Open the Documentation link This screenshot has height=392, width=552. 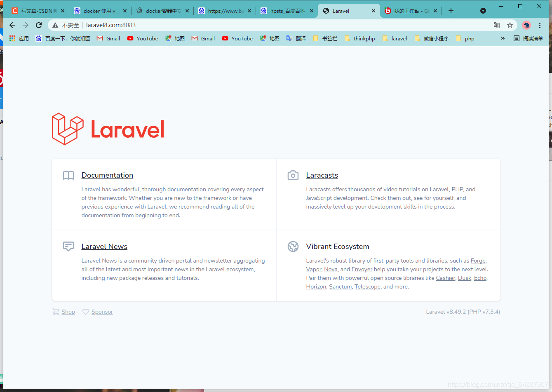pyautogui.click(x=107, y=175)
